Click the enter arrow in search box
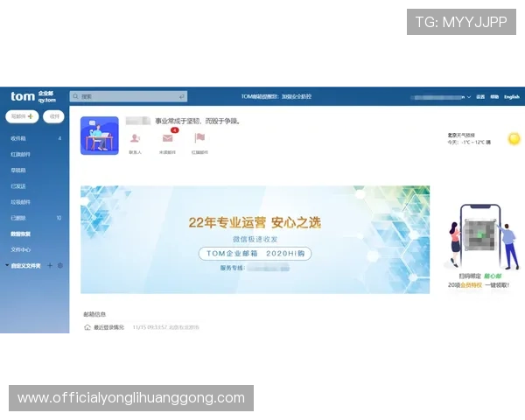 click(x=181, y=96)
